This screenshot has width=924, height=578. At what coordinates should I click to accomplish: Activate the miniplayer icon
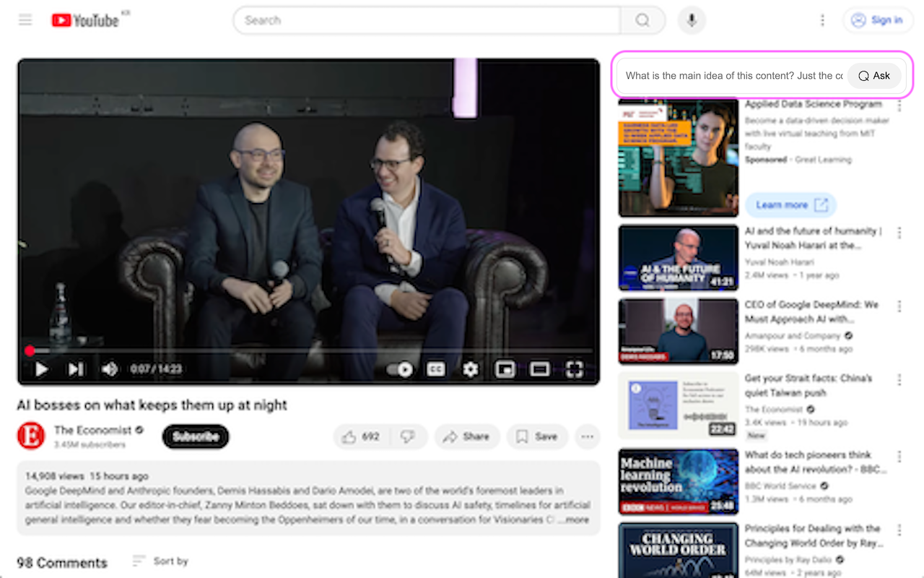505,369
